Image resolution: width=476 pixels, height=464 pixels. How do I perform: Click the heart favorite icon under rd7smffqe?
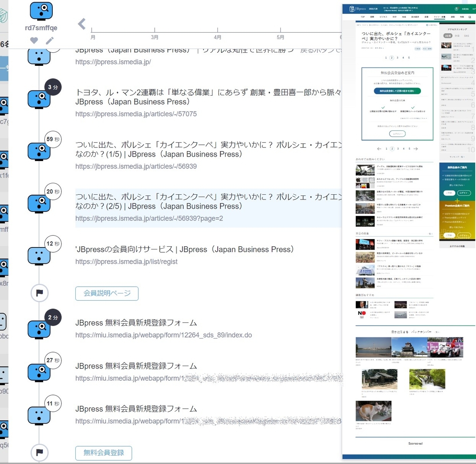(x=34, y=40)
